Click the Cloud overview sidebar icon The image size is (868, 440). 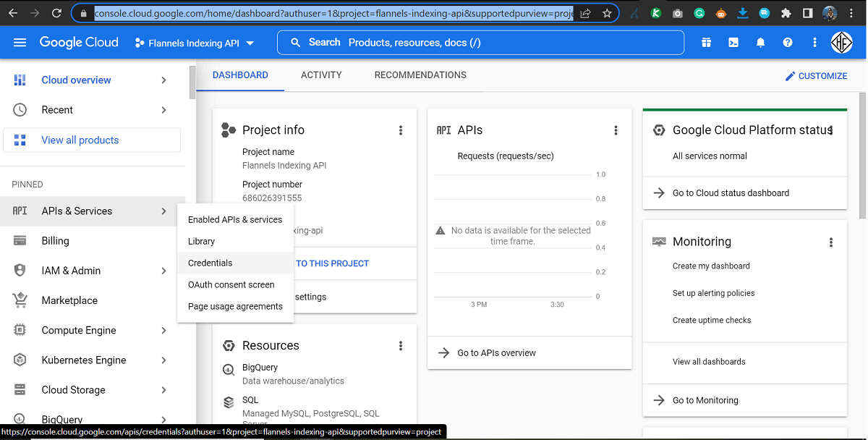pos(20,80)
